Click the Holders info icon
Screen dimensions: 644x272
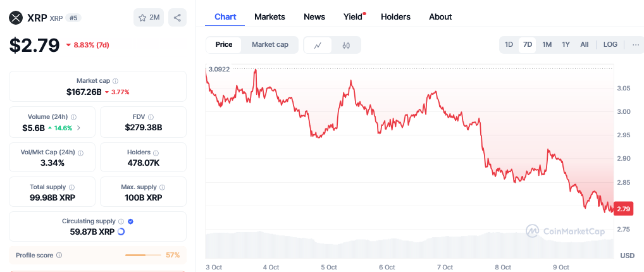click(156, 152)
